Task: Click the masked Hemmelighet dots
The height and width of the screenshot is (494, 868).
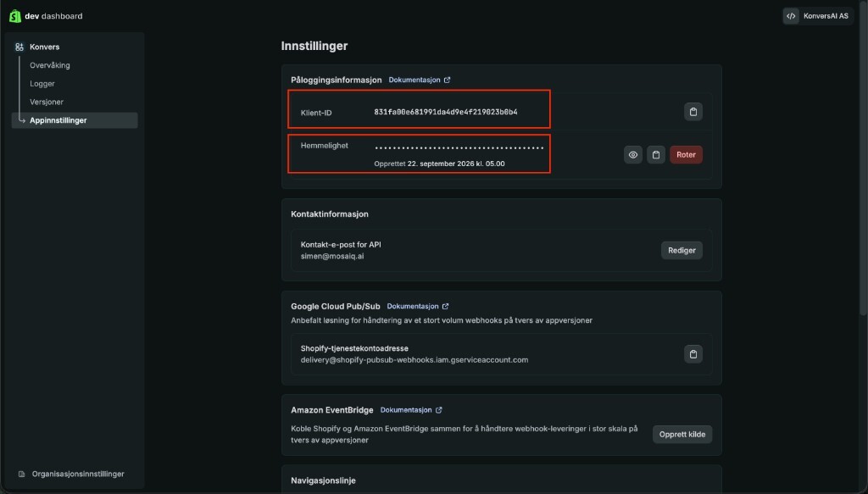Action: click(x=459, y=147)
